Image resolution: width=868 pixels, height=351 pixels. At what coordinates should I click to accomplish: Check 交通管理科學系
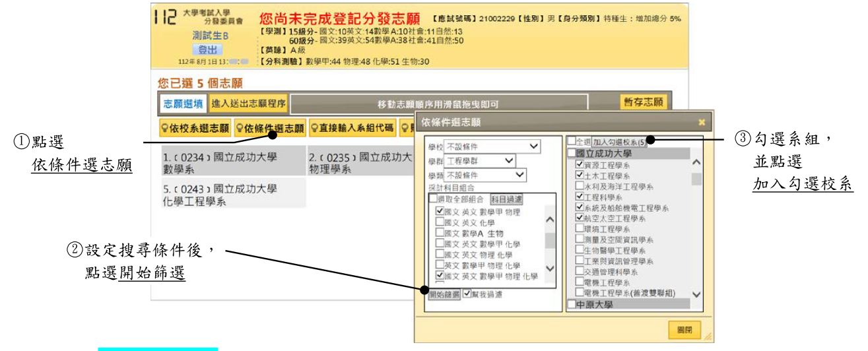pyautogui.click(x=580, y=271)
